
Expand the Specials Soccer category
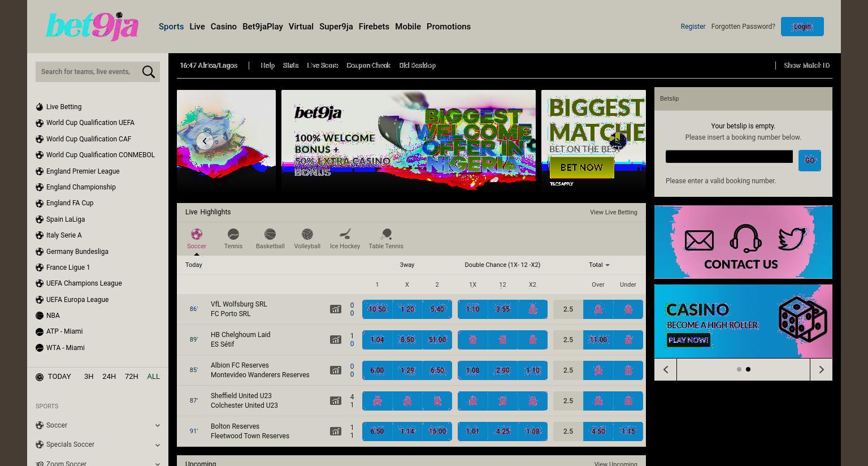pyautogui.click(x=98, y=445)
